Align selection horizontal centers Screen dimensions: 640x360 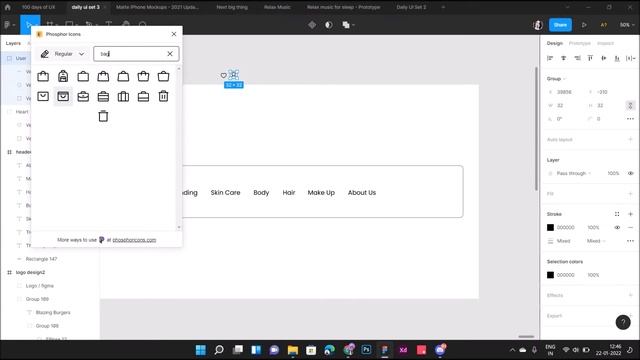pos(563,58)
